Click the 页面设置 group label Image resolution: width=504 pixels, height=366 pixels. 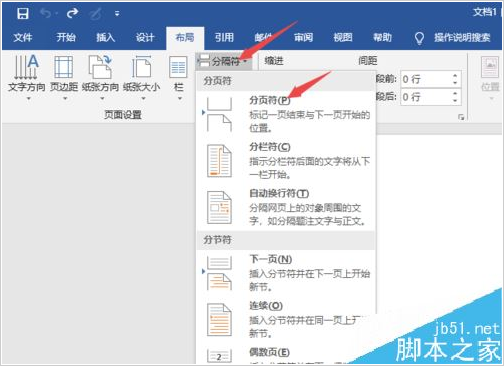[x=123, y=115]
